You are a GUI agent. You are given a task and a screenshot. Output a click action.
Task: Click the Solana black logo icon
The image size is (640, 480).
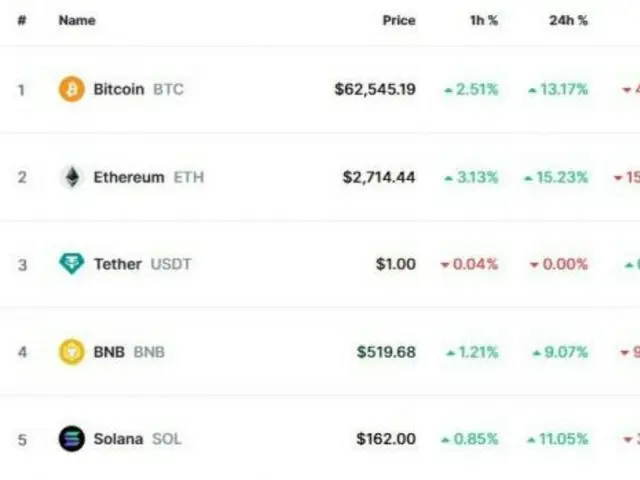[x=72, y=439]
